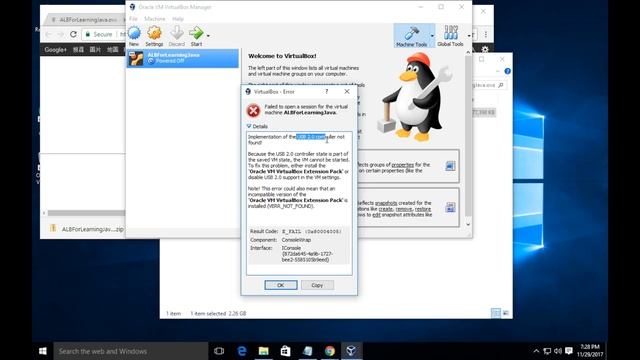This screenshot has width=640, height=360.
Task: Click the Discard toolbar icon
Action: [176, 36]
